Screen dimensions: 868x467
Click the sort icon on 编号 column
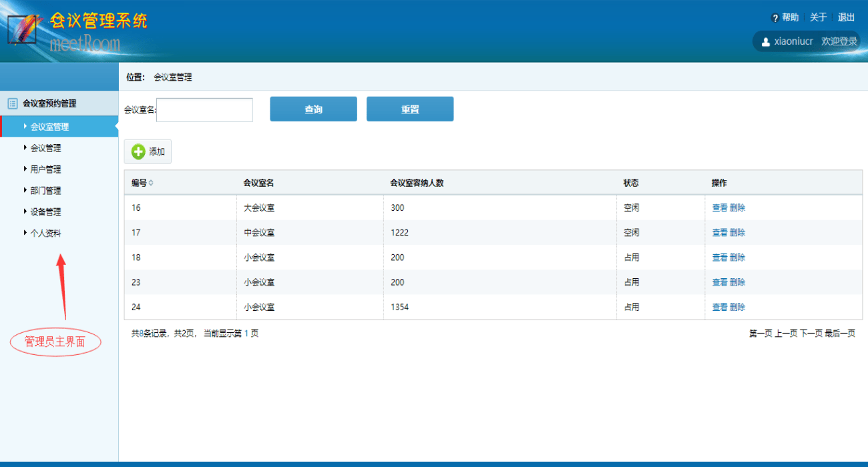click(150, 182)
